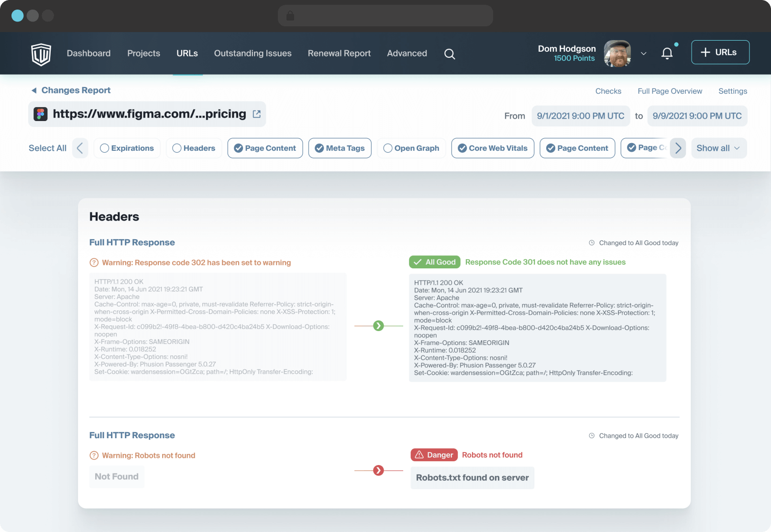Click clock icon beside second Changed to All Good

click(592, 436)
